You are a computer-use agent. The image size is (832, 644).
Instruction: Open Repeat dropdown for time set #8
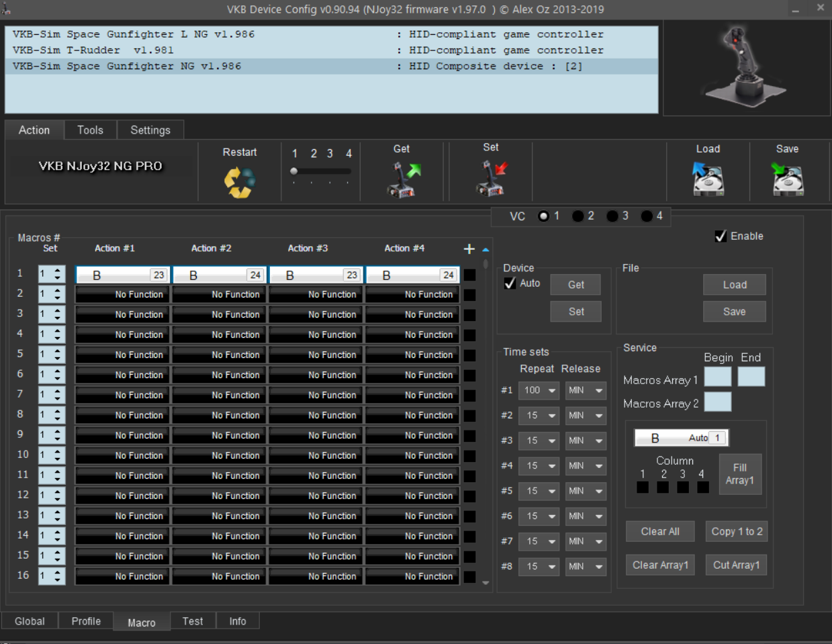(x=539, y=567)
